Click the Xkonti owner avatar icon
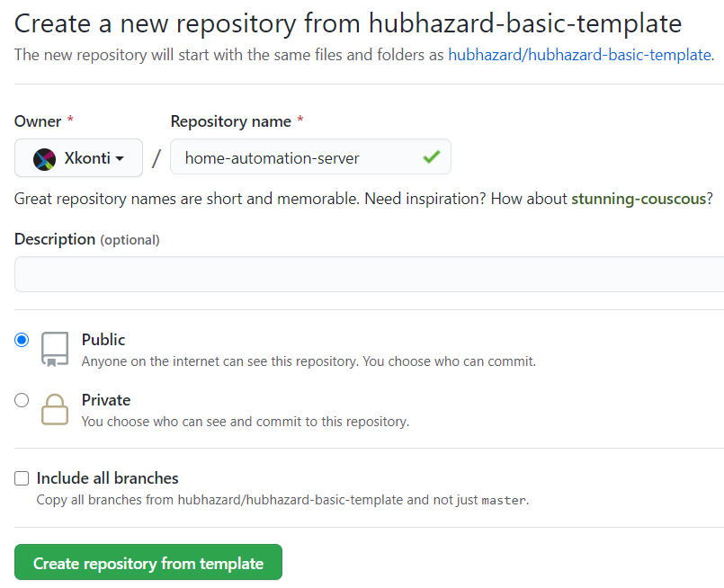The height and width of the screenshot is (588, 724). [x=42, y=157]
